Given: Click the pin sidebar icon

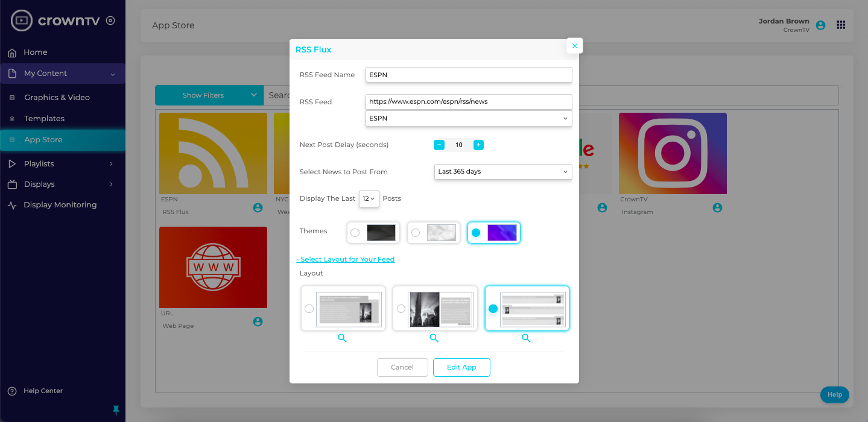Looking at the screenshot, I should coord(116,410).
